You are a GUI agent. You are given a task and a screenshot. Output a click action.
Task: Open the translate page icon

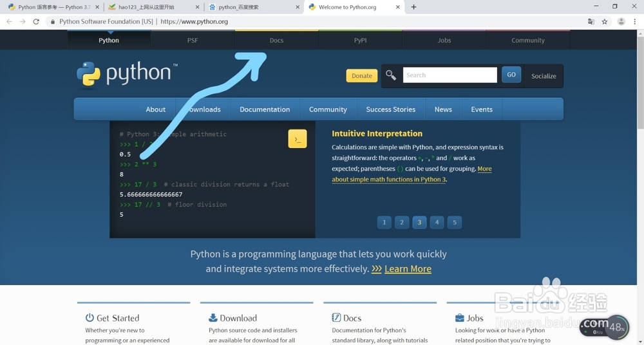pyautogui.click(x=591, y=22)
